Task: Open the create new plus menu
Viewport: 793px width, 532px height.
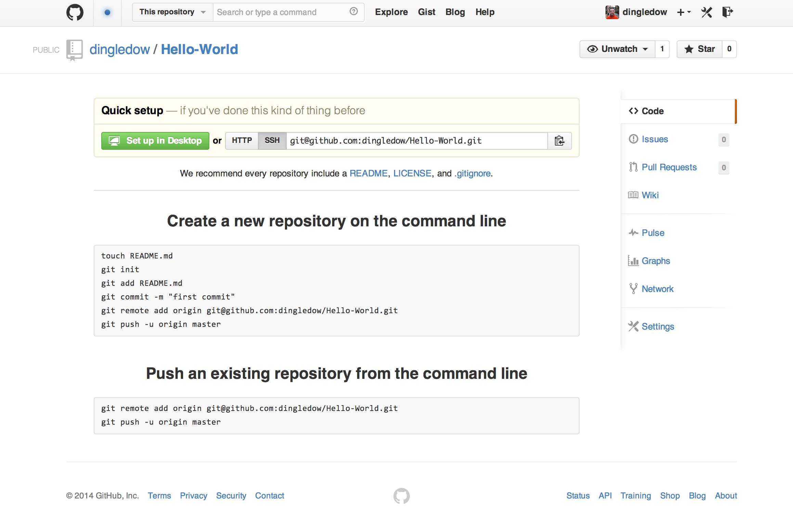Action: 684,12
